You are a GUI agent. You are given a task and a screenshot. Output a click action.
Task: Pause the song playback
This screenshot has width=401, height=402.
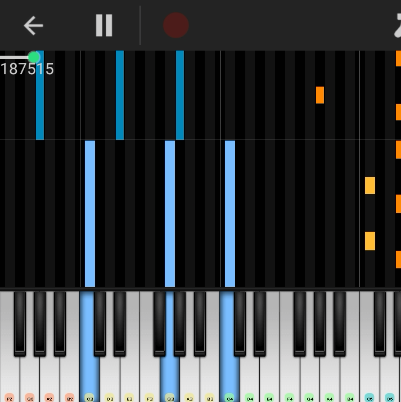pos(104,25)
